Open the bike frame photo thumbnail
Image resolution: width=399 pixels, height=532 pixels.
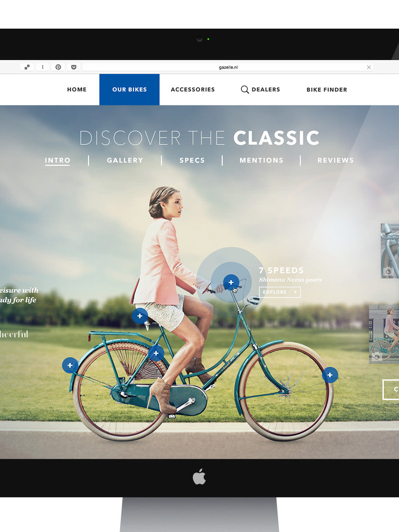(390, 251)
